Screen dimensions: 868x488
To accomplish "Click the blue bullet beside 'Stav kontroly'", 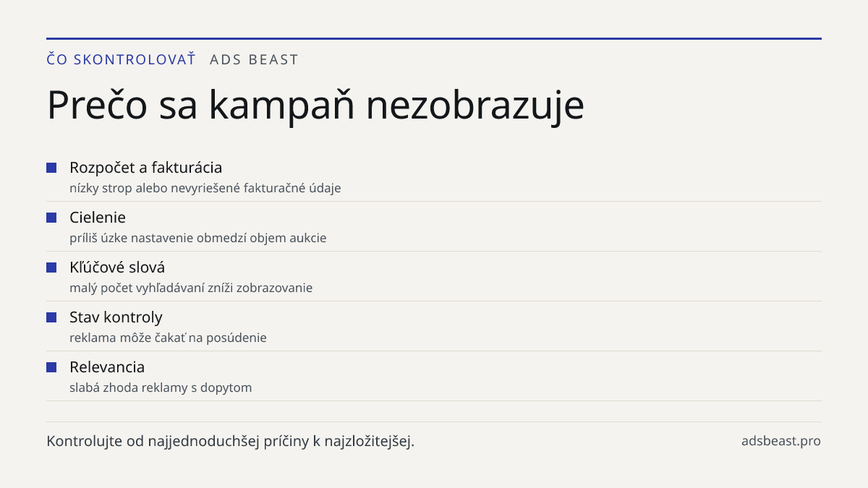I will tap(51, 317).
